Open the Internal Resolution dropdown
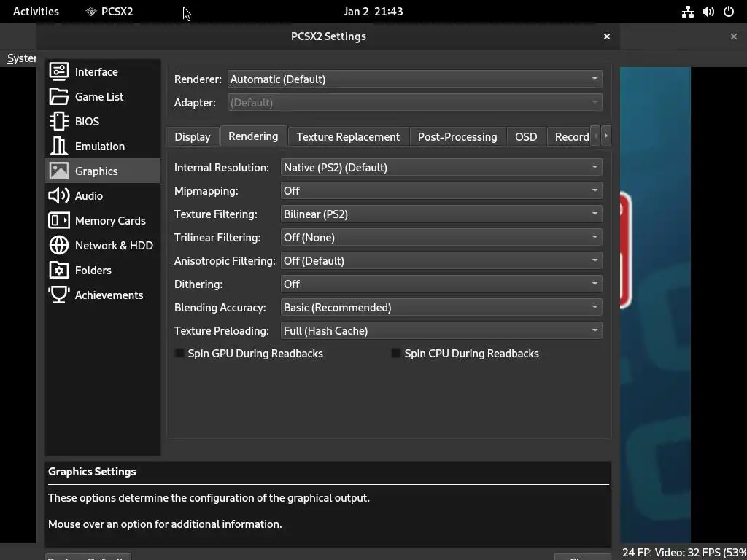This screenshot has height=560, width=747. click(x=441, y=167)
